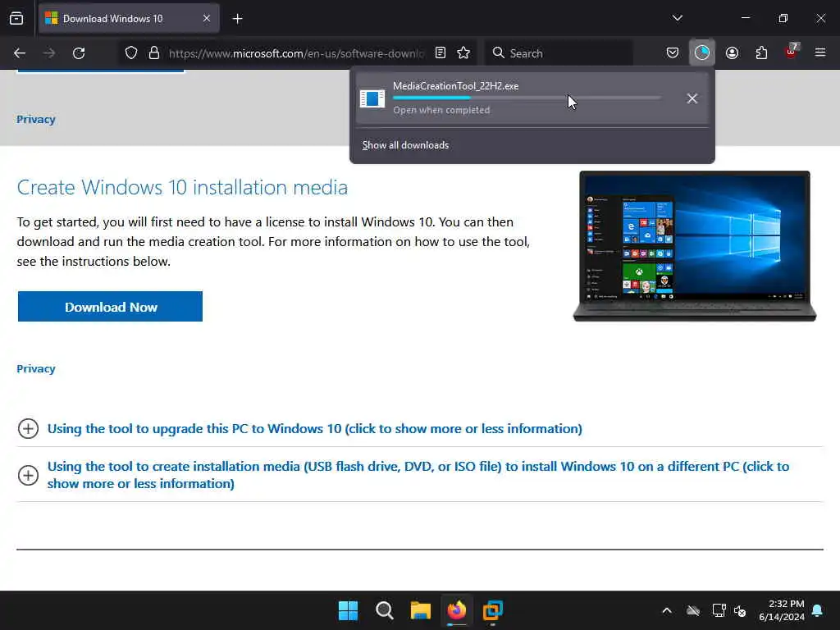Open a new tab with plus button
Screen dimensions: 840x630
click(x=237, y=19)
